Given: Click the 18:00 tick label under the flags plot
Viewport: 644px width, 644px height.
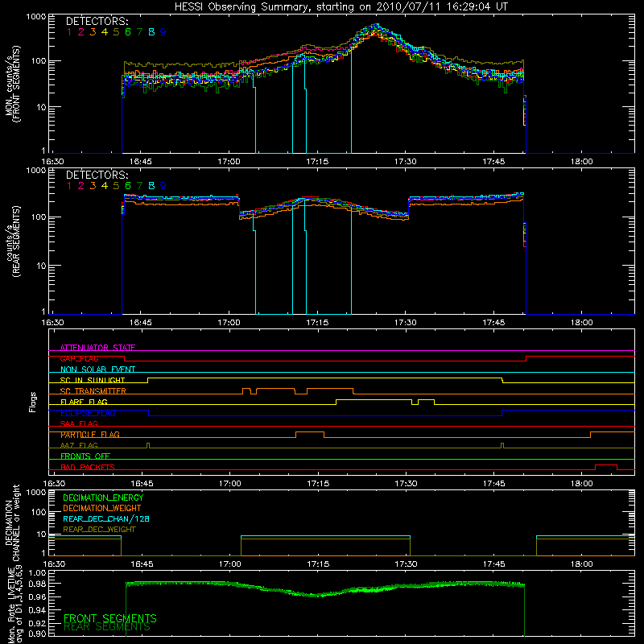Looking at the screenshot, I should [x=581, y=484].
